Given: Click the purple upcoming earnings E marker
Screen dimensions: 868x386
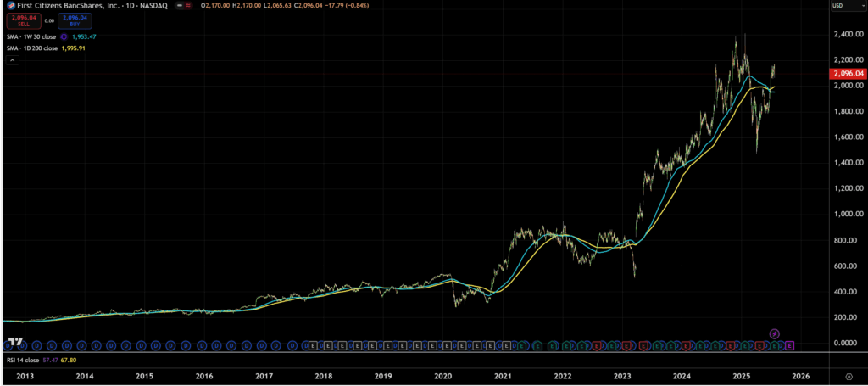Looking at the screenshot, I should (x=789, y=345).
